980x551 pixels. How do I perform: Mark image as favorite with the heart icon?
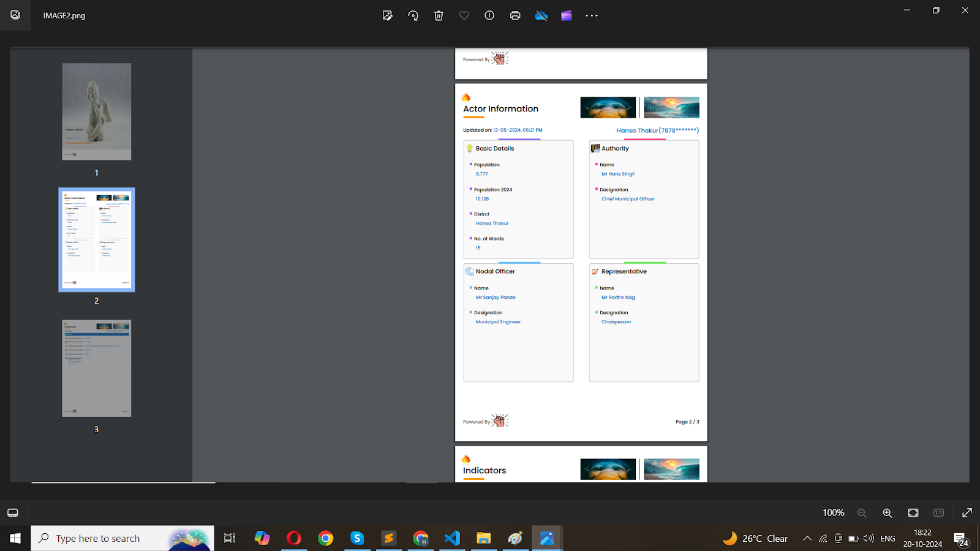point(464,16)
